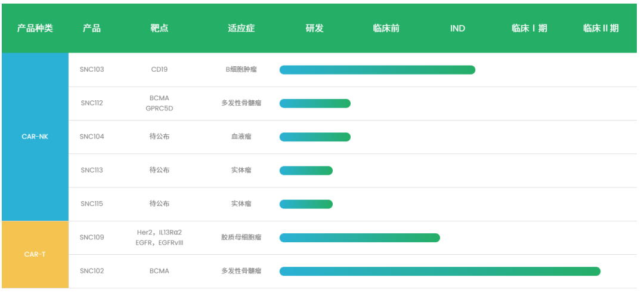The image size is (644, 296).
Task: Click the 胶质母细胞瘤 indication text
Action: (241, 237)
